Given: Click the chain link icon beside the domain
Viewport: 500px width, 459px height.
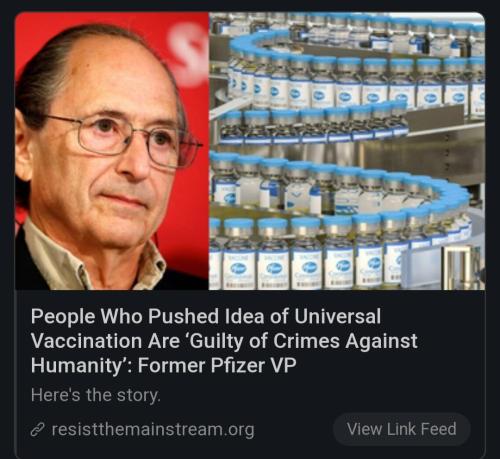Looking at the screenshot, I should tap(38, 429).
